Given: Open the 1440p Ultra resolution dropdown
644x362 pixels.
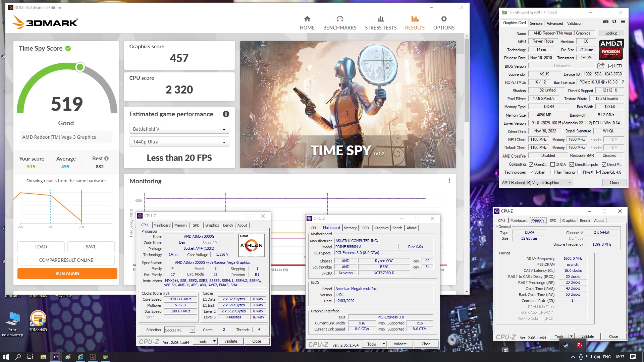Looking at the screenshot, I should point(179,142).
